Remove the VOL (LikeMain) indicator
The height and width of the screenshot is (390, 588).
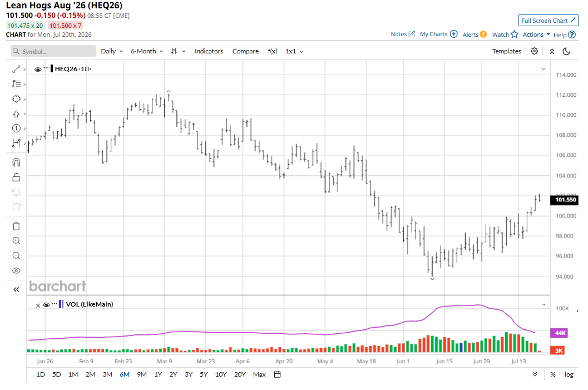coord(38,305)
